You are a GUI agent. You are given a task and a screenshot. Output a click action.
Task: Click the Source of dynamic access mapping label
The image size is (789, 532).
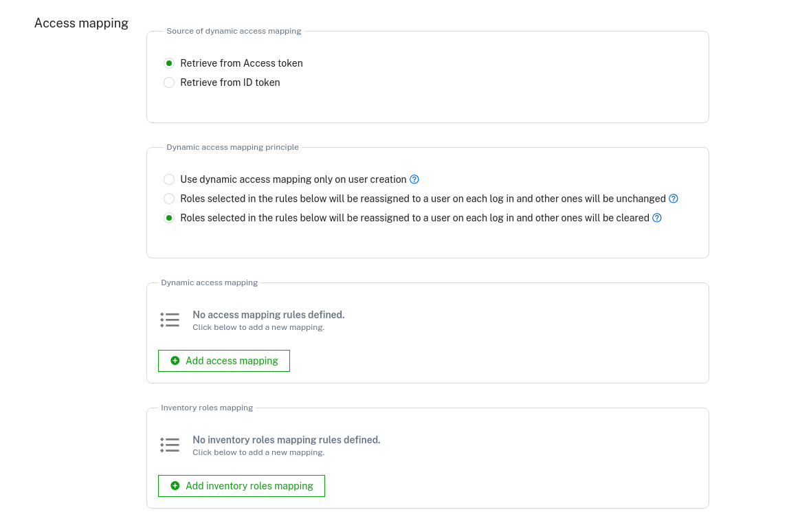[234, 31]
